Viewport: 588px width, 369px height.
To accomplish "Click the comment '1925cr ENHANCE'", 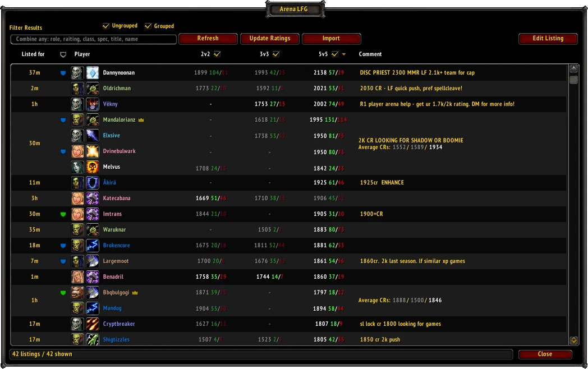I will point(382,183).
